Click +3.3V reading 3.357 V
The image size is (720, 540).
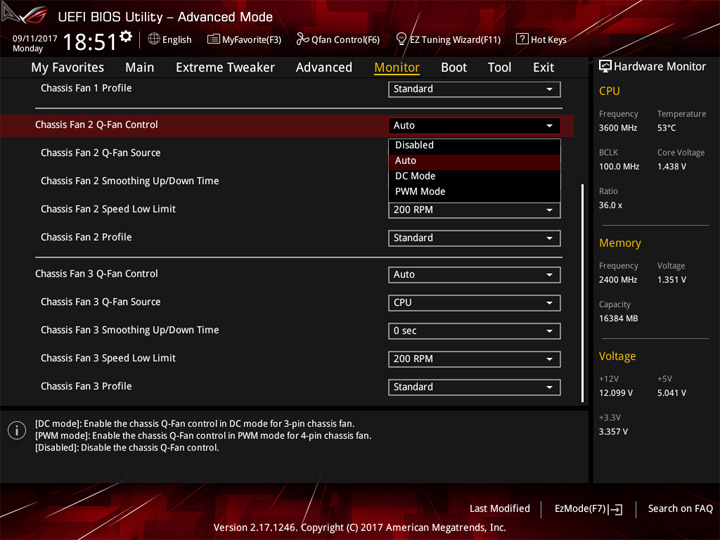click(613, 432)
